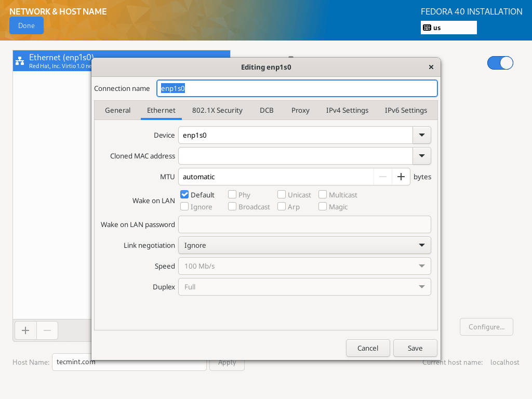Select the 802.1X Security tab
The width and height of the screenshot is (532, 399).
(217, 110)
